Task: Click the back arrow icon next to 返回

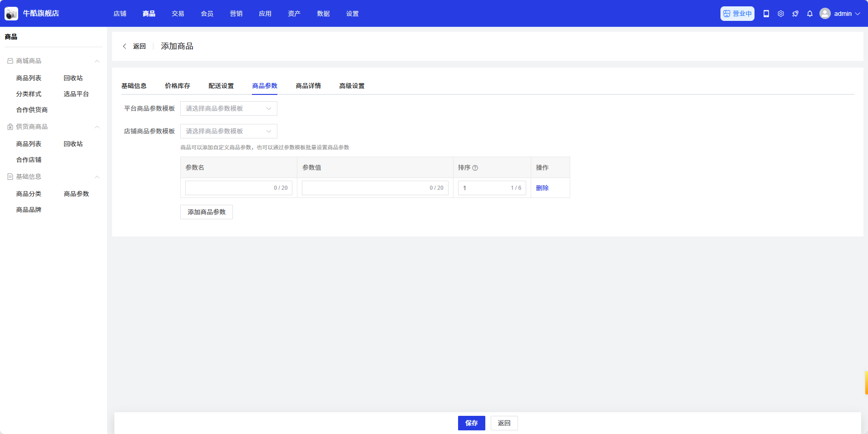Action: (124, 46)
